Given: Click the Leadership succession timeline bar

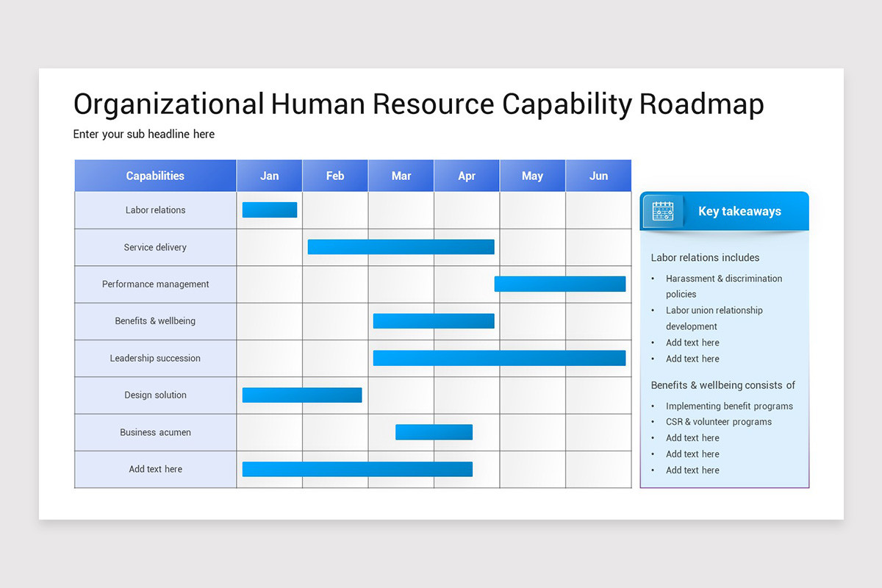Looking at the screenshot, I should click(499, 358).
